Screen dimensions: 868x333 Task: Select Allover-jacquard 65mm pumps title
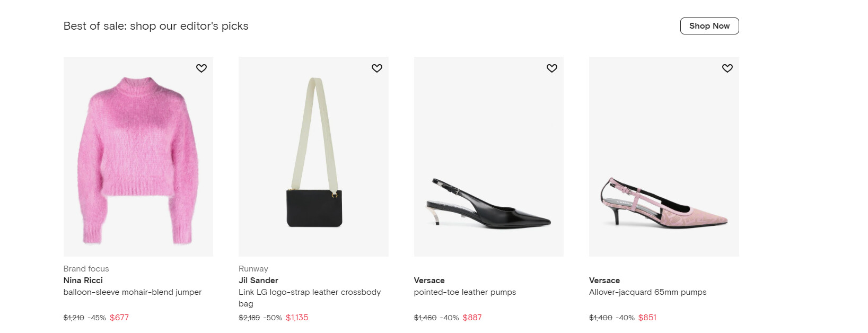[x=648, y=292]
